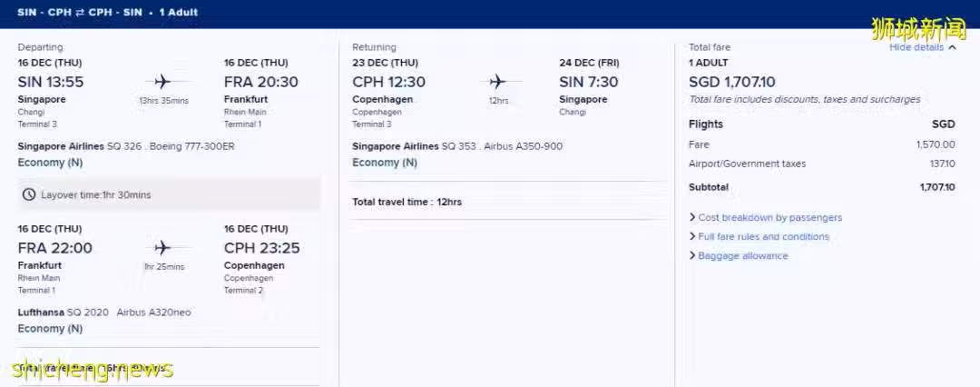Click the Hide details link
Viewport: 980px width, 387px height.
916,47
